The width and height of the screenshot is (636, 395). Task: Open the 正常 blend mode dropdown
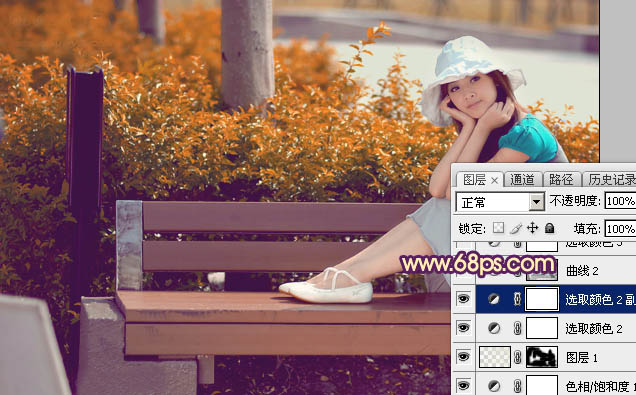pyautogui.click(x=500, y=202)
